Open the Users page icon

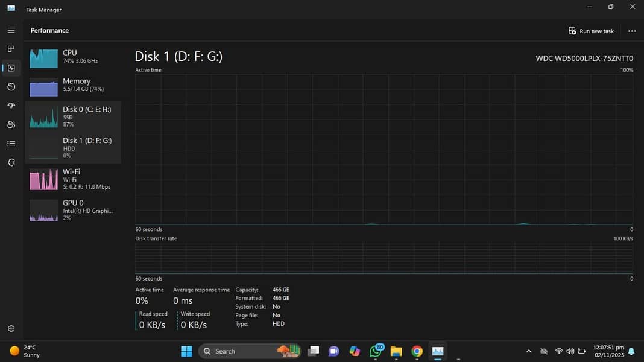click(x=11, y=124)
